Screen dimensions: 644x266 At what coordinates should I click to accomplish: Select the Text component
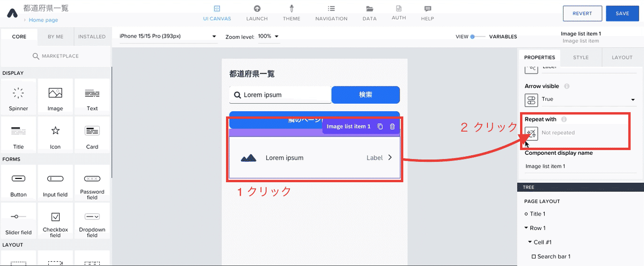[x=92, y=97]
